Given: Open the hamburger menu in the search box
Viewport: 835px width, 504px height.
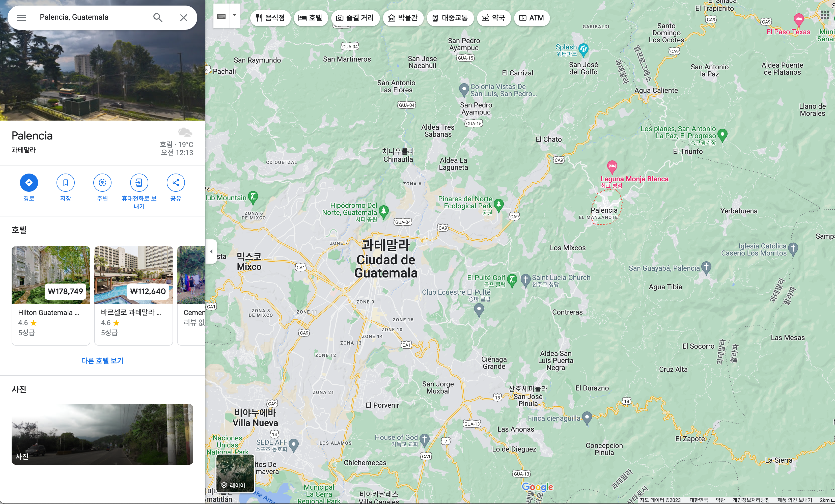Looking at the screenshot, I should tap(22, 18).
